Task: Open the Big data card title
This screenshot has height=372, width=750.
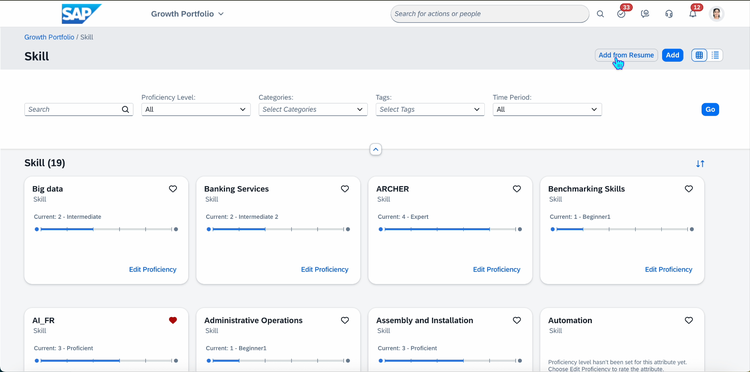Action: tap(47, 189)
